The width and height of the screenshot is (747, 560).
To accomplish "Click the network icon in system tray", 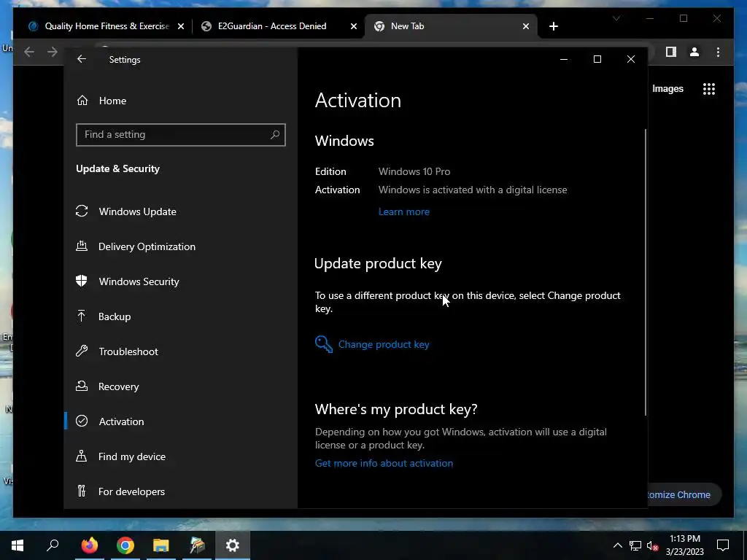I will point(635,545).
